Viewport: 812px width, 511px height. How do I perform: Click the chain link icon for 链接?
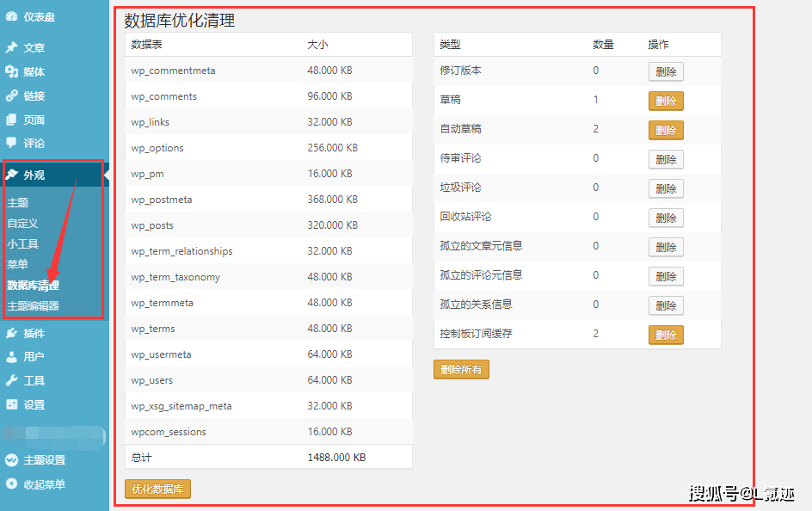click(x=11, y=95)
